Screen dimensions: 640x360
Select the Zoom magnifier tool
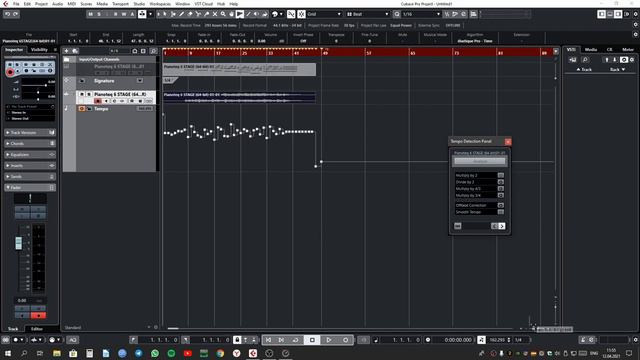click(223, 14)
